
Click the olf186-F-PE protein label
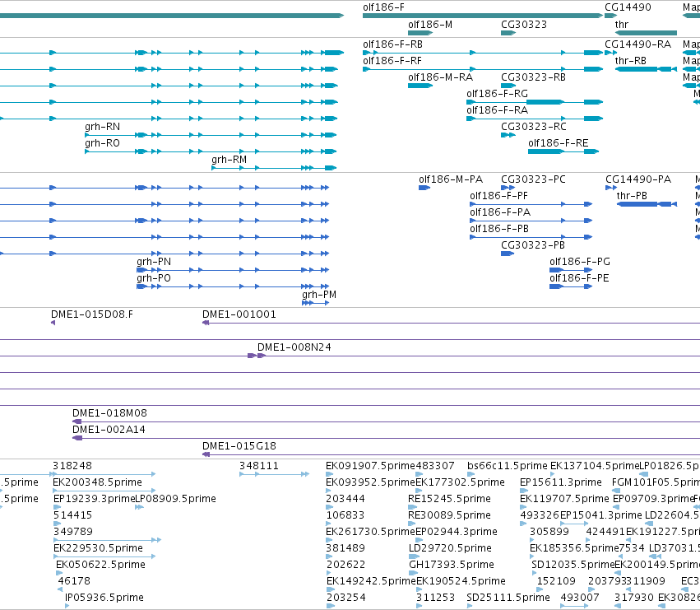tap(579, 279)
